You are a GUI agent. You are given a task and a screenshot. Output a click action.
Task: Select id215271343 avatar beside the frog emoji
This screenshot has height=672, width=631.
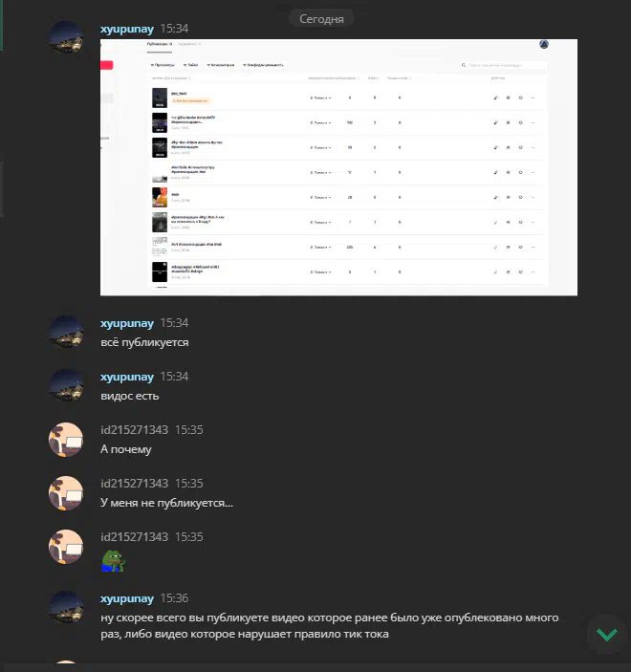[66, 547]
